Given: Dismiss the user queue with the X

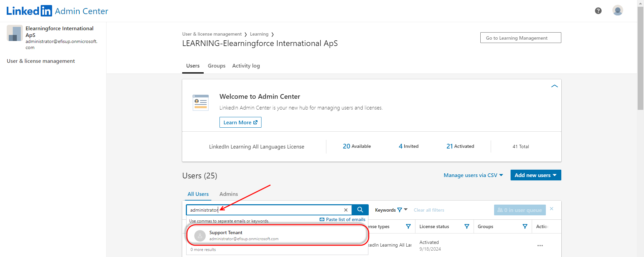Looking at the screenshot, I should tap(552, 209).
